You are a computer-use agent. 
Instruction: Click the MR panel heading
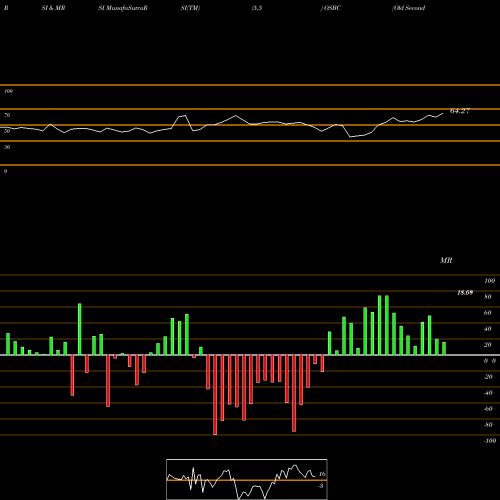pyautogui.click(x=446, y=260)
